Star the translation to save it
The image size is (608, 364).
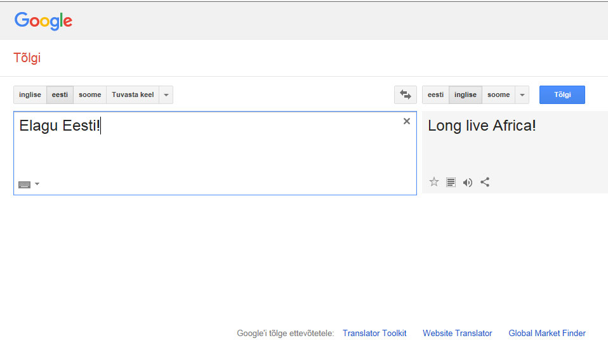click(434, 182)
